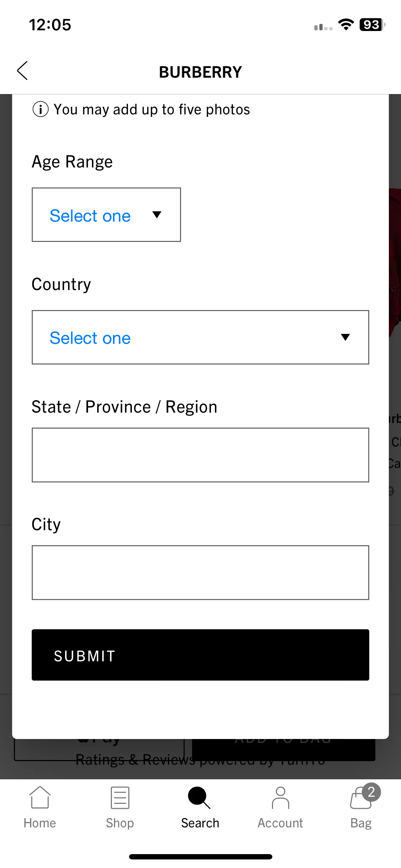Focus the City text field

pos(200,573)
